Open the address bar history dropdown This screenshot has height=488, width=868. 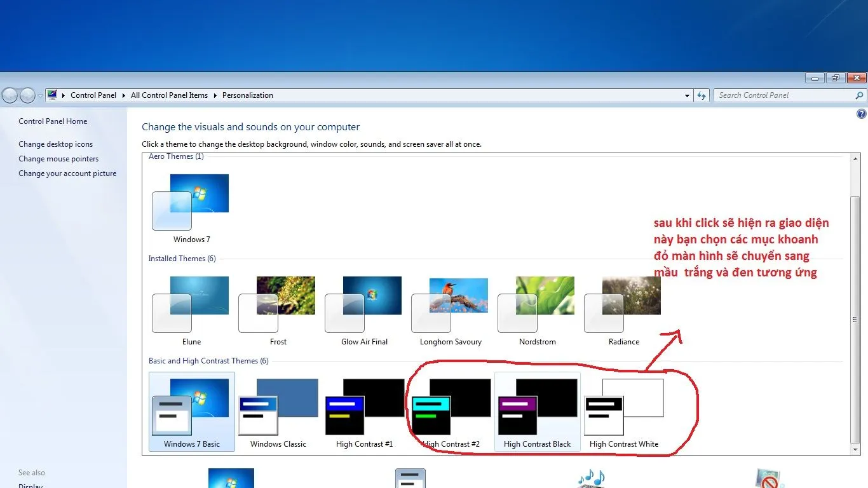coord(687,95)
